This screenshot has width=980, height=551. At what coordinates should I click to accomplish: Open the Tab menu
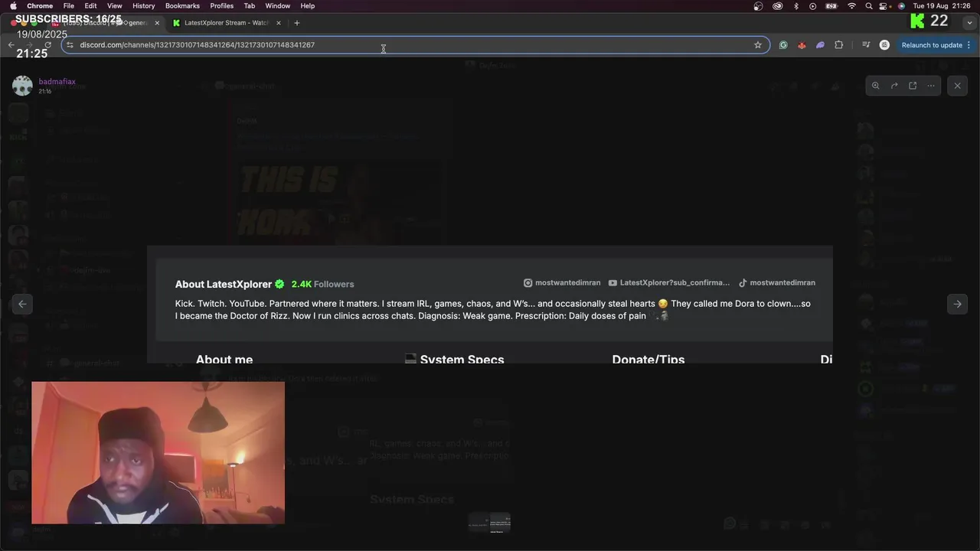click(250, 6)
